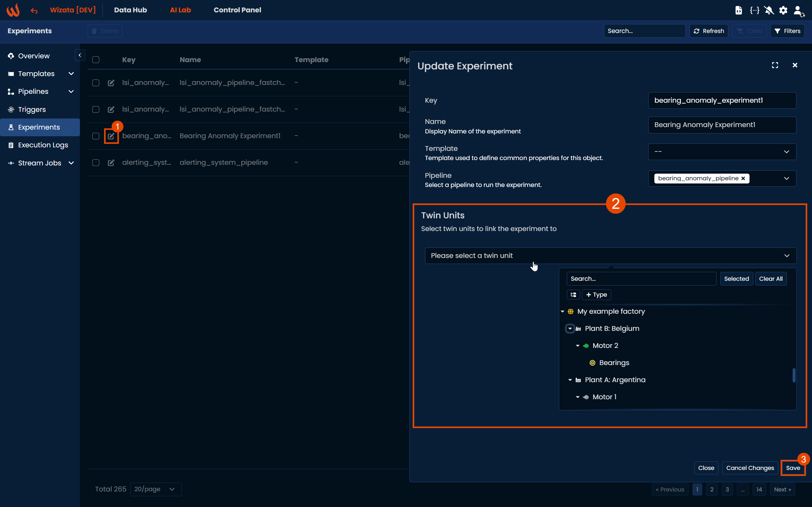Go to Execution Logs in sidebar
This screenshot has width=812, height=507.
pos(43,145)
